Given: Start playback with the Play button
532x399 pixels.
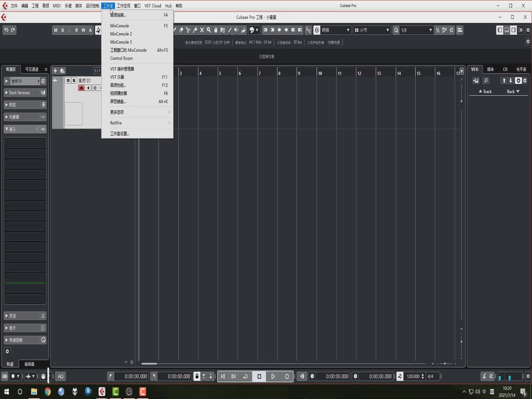Looking at the screenshot, I should [x=273, y=376].
